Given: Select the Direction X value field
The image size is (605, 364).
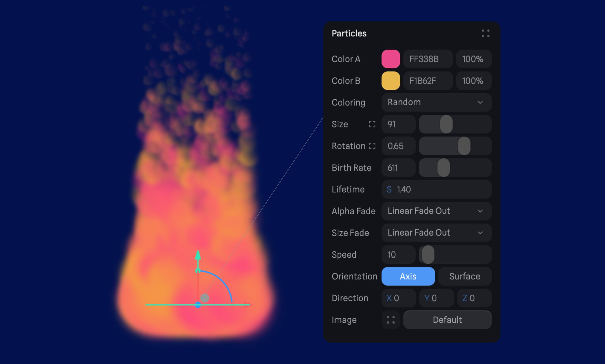Looking at the screenshot, I should coord(399,298).
